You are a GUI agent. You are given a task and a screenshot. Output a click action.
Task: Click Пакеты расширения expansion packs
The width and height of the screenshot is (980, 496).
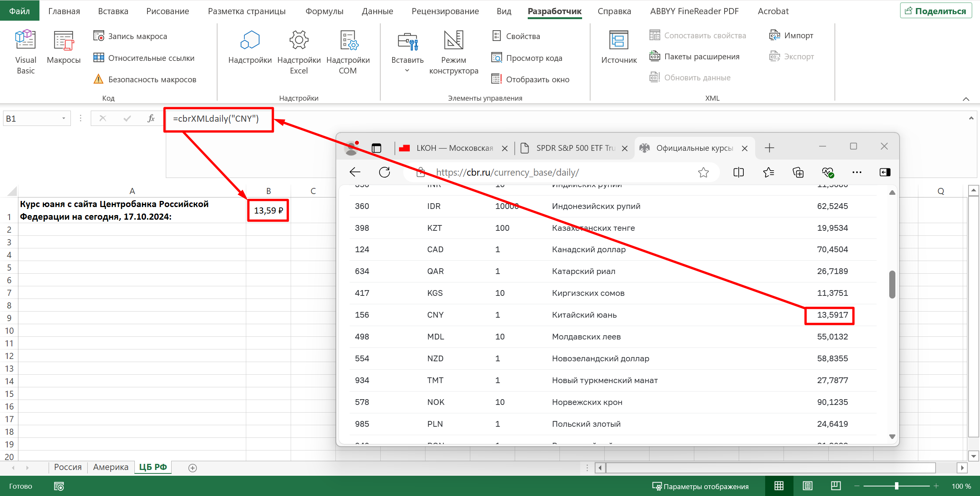pos(694,57)
